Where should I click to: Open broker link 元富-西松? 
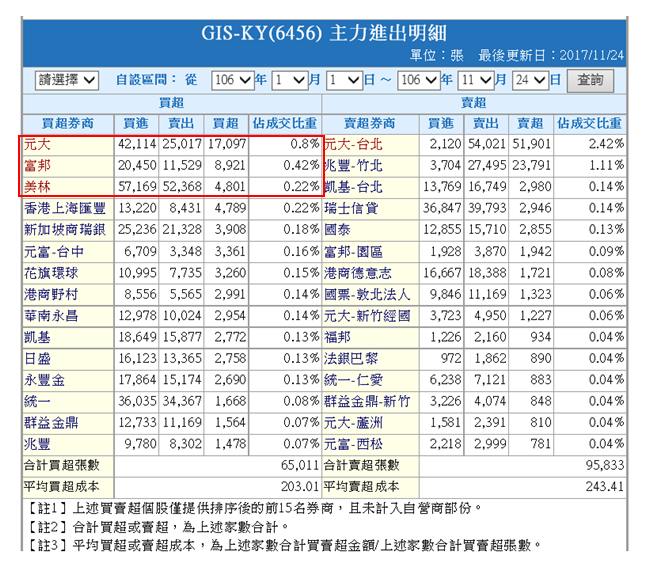pyautogui.click(x=353, y=444)
